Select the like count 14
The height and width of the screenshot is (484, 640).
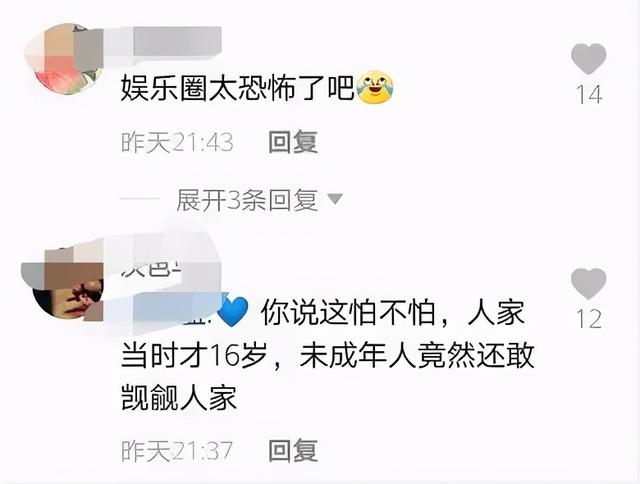pos(589,94)
